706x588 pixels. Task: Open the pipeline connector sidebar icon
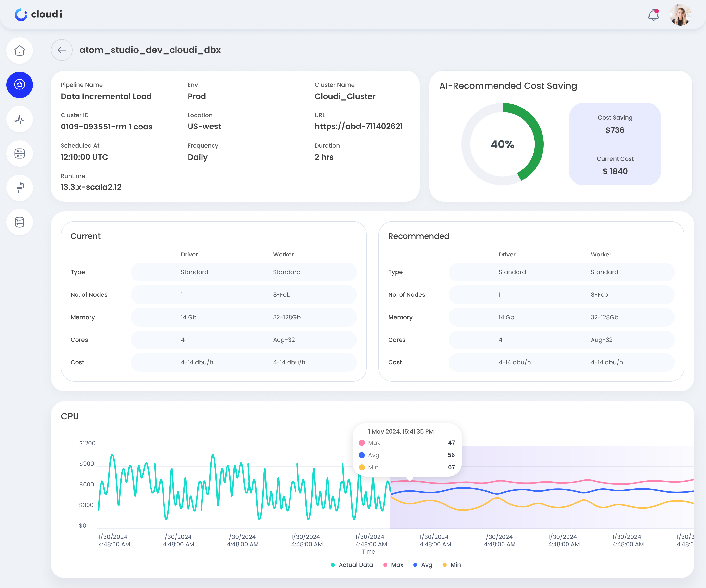[x=20, y=188]
